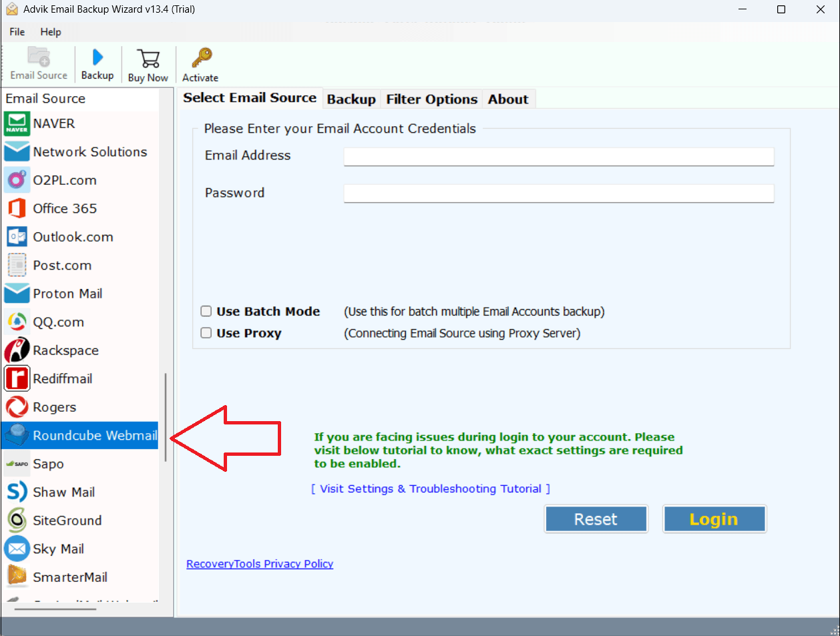Select the 'Shaw Mail' list label
840x636 pixels.
click(64, 493)
